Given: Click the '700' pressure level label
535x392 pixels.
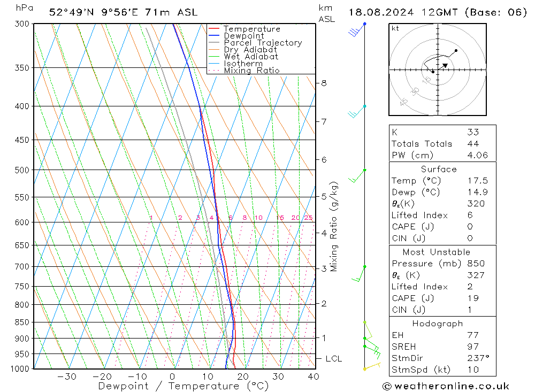Looking at the screenshot, I should click(x=22, y=266).
